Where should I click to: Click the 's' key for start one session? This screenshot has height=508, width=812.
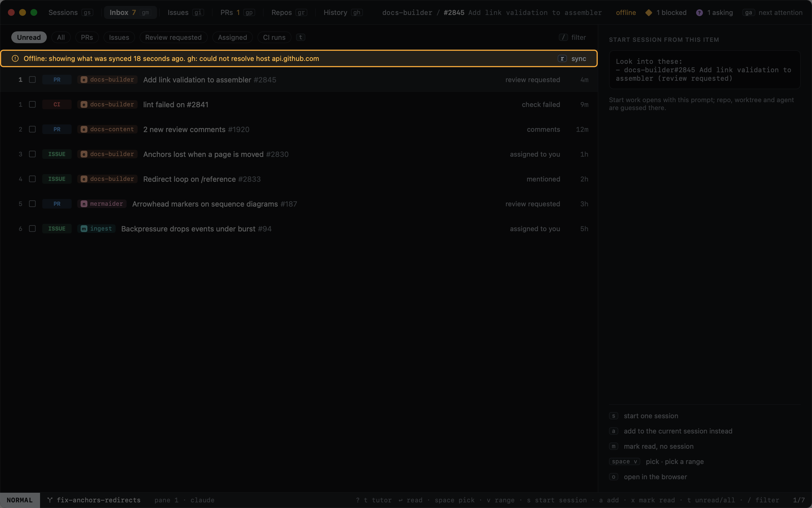point(613,416)
